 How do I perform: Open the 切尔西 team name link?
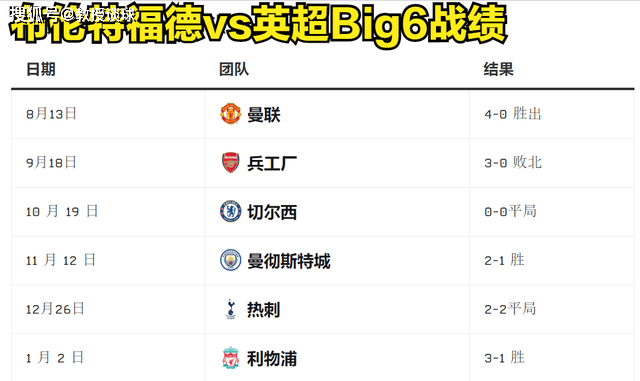coord(272,212)
